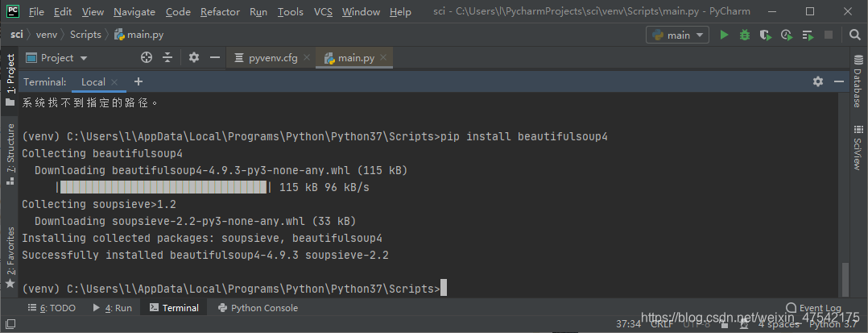Screen dimensions: 868x333
Task: Open the File menu
Action: (x=36, y=11)
